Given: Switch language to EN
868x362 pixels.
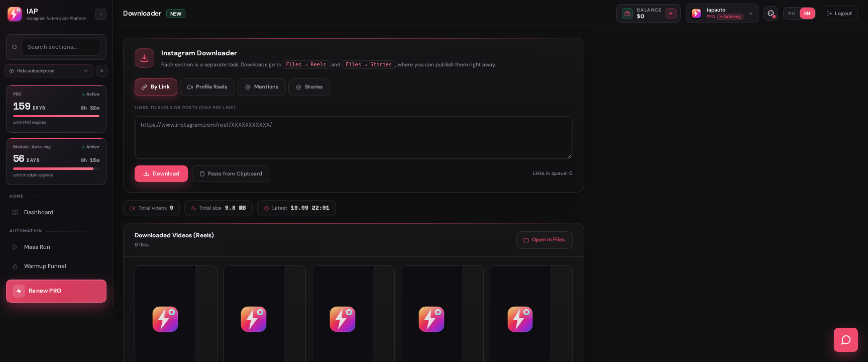Looking at the screenshot, I should click(807, 14).
